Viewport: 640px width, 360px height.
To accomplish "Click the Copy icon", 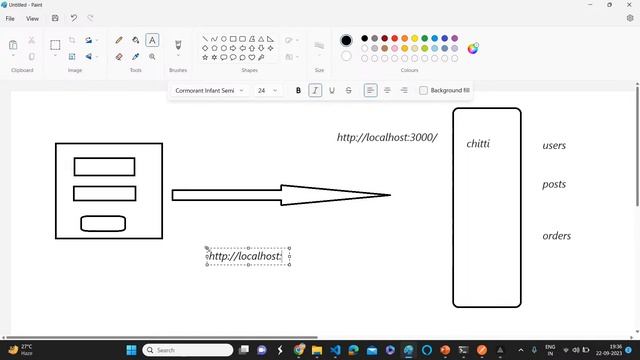I will (31, 57).
